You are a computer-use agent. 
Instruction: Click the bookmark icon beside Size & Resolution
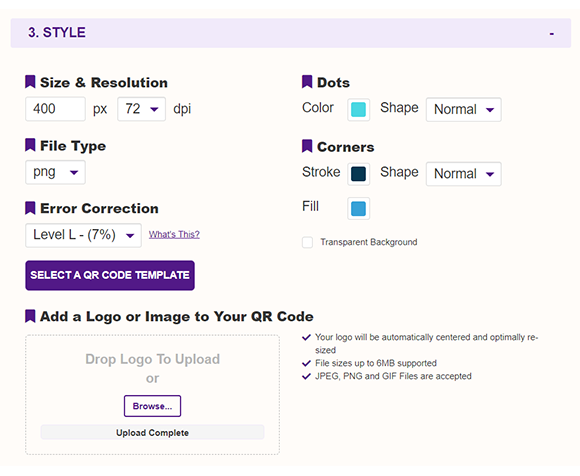pyautogui.click(x=30, y=82)
